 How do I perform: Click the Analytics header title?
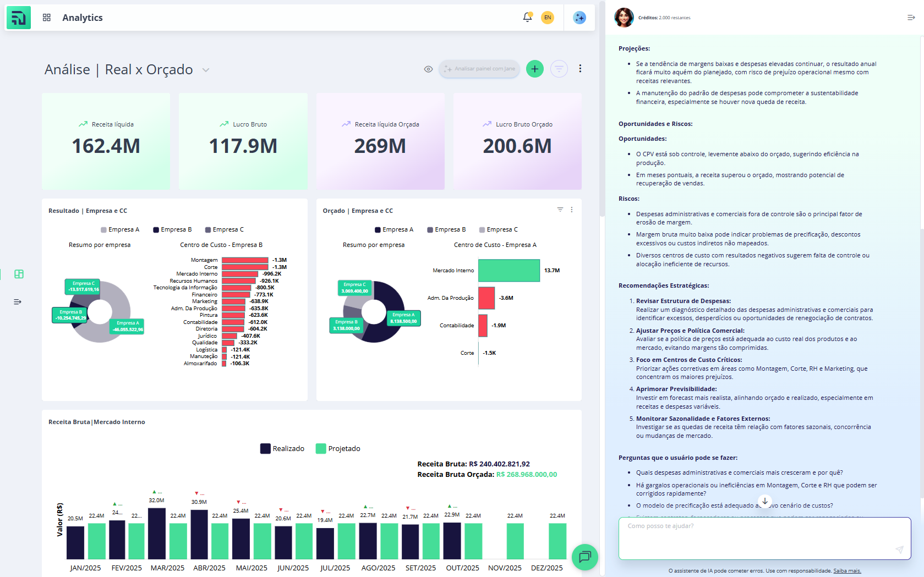83,18
